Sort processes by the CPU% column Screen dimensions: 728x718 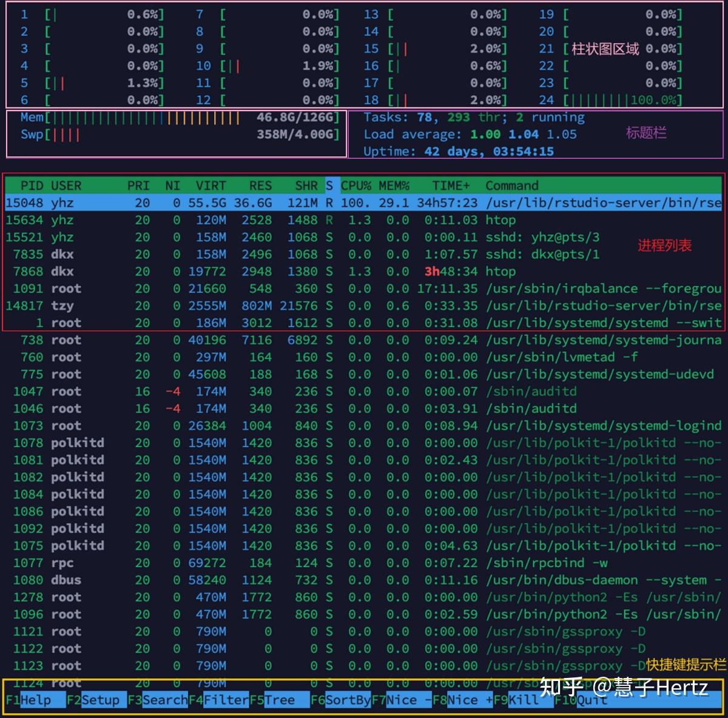tap(357, 186)
